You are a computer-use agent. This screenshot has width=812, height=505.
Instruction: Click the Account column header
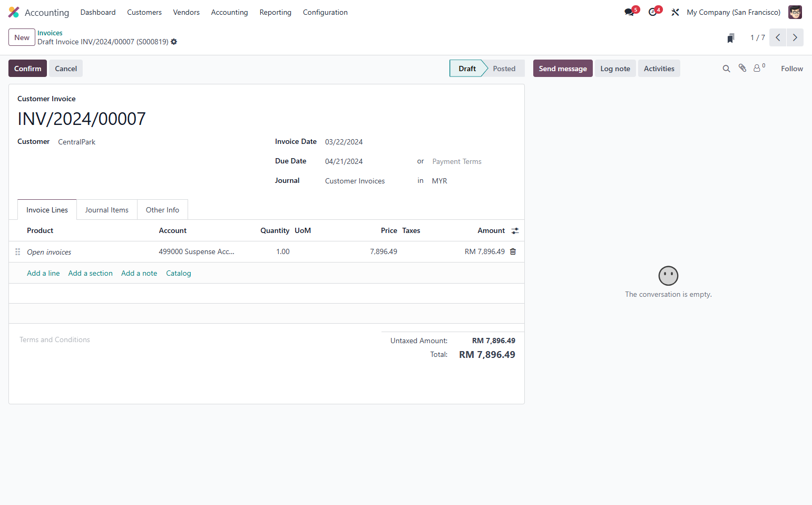(173, 230)
